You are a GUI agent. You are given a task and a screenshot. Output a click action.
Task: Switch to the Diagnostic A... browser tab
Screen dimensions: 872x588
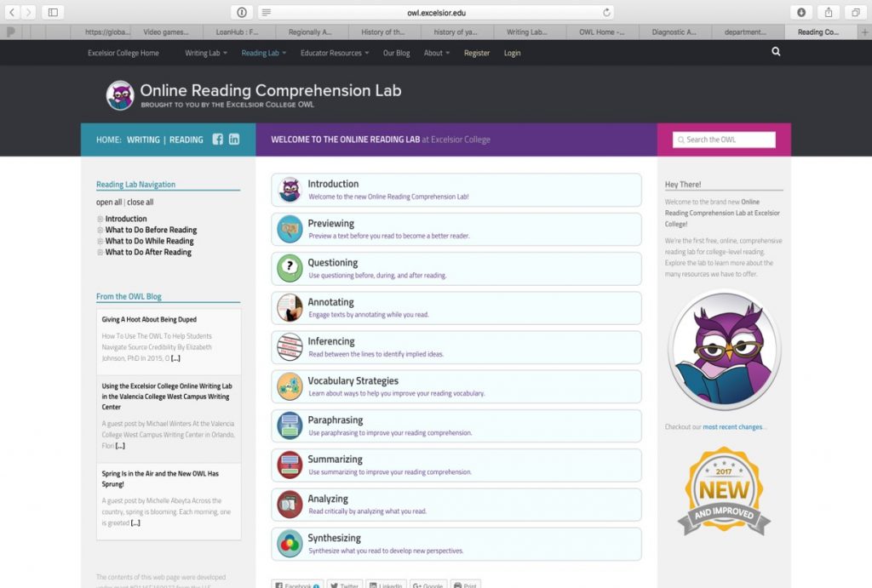coord(675,32)
